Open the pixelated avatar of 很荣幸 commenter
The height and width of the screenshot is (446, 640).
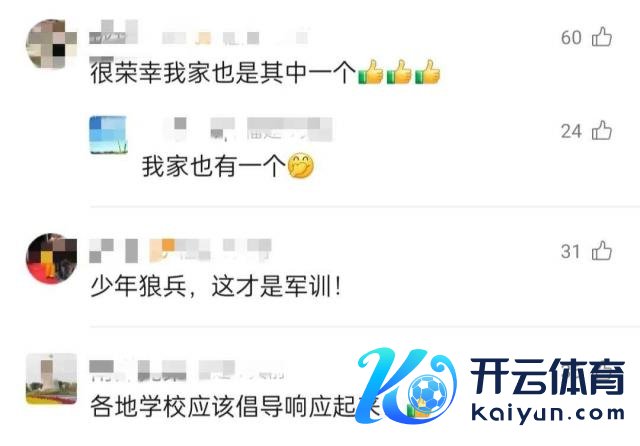[51, 44]
